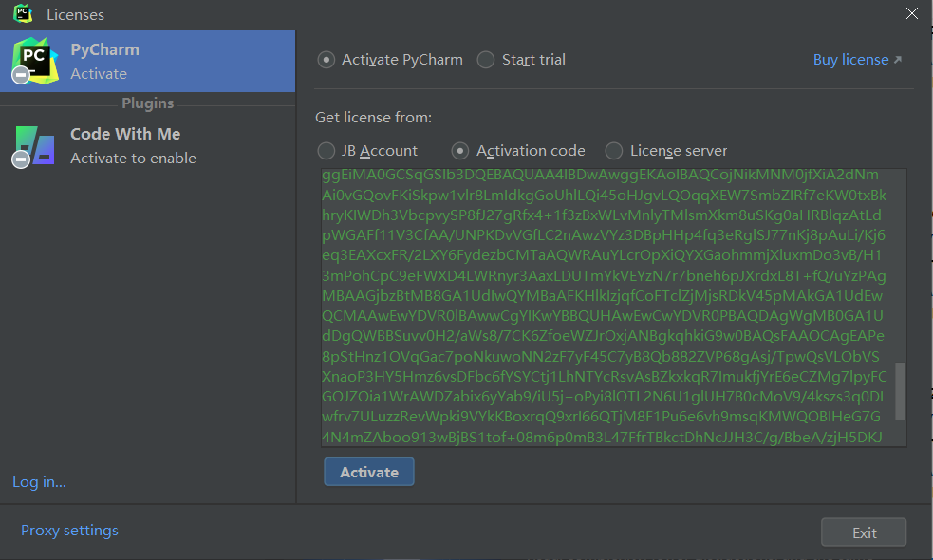
Task: Click the PyCharm icon in the title bar
Action: tap(23, 14)
